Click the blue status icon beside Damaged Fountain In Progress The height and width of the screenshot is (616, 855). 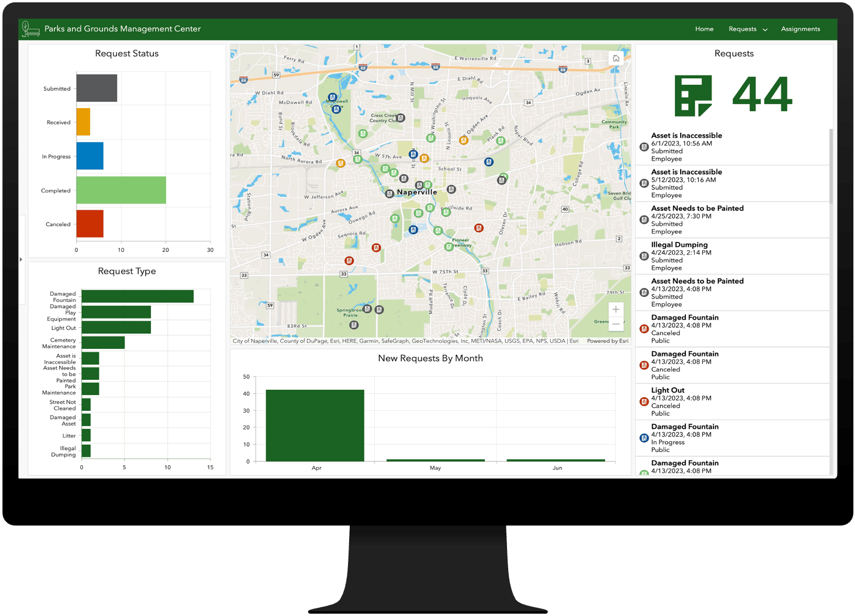643,437
